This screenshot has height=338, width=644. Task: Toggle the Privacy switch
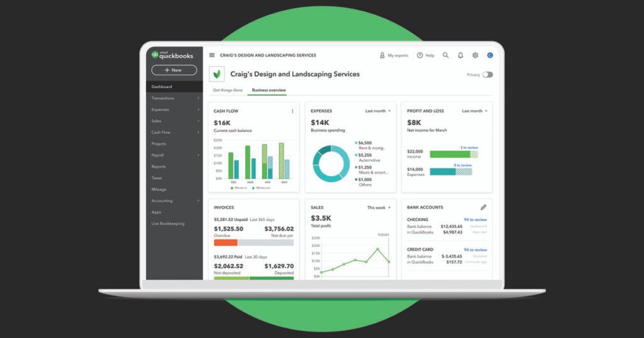(487, 75)
